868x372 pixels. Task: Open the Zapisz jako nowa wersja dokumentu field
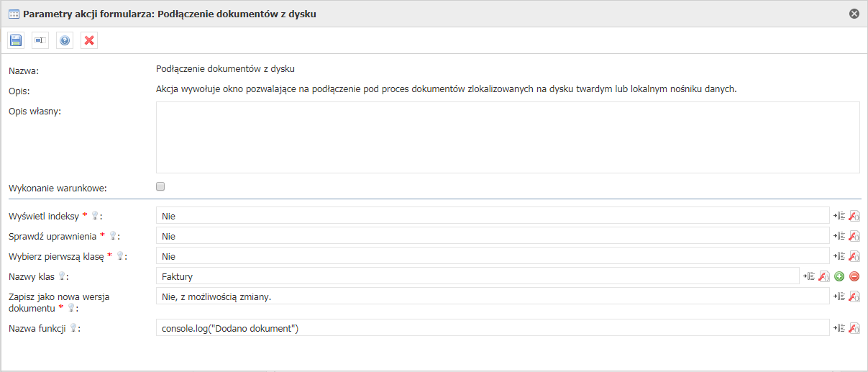click(x=493, y=296)
